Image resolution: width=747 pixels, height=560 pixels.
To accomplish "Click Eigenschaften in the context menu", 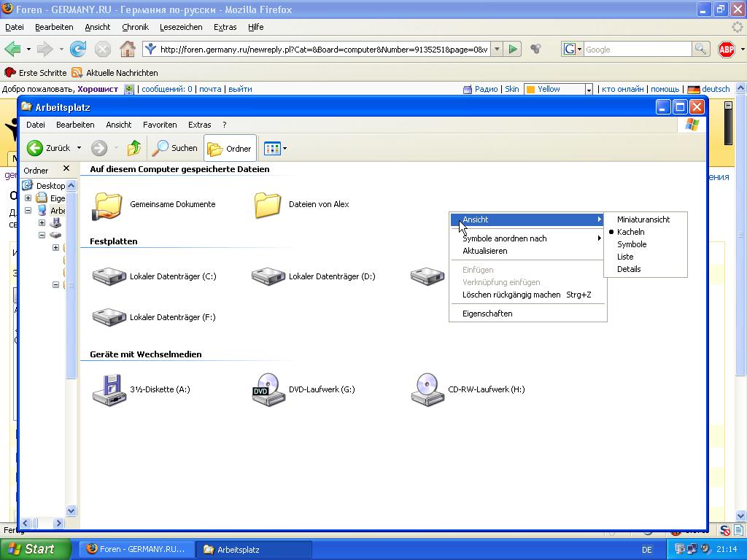I will (x=487, y=314).
